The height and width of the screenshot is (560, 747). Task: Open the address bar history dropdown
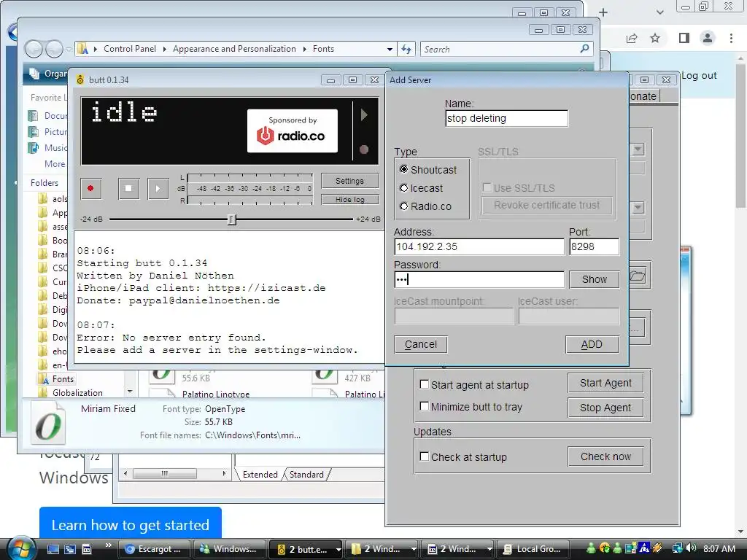pyautogui.click(x=390, y=49)
